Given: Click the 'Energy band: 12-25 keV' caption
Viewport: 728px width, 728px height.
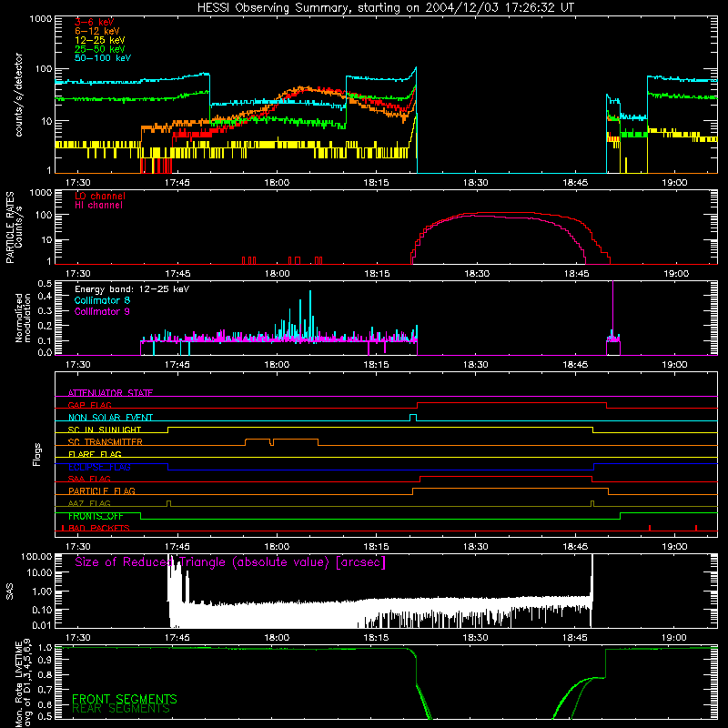Looking at the screenshot, I should click(x=132, y=289).
